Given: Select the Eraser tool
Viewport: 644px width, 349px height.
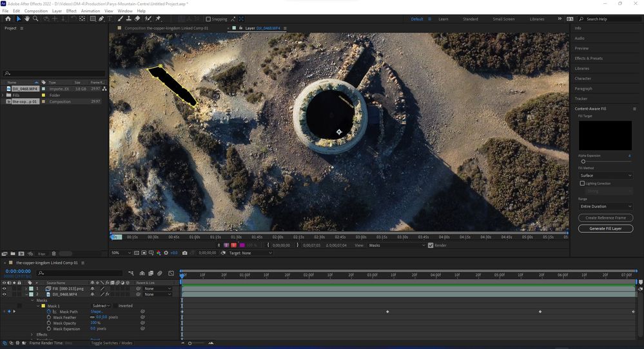Looking at the screenshot, I should coord(137,19).
